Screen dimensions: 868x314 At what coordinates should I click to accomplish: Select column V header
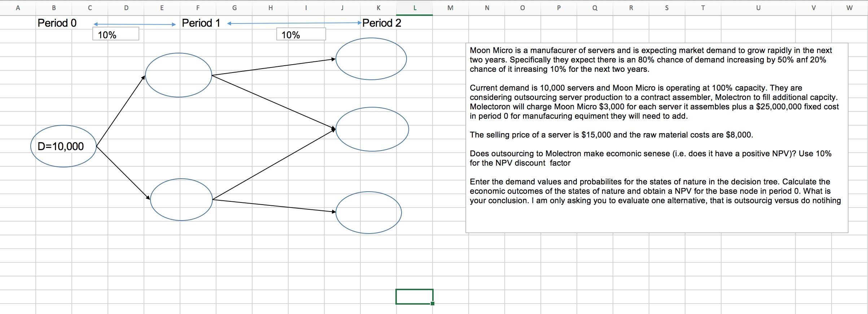tap(814, 8)
